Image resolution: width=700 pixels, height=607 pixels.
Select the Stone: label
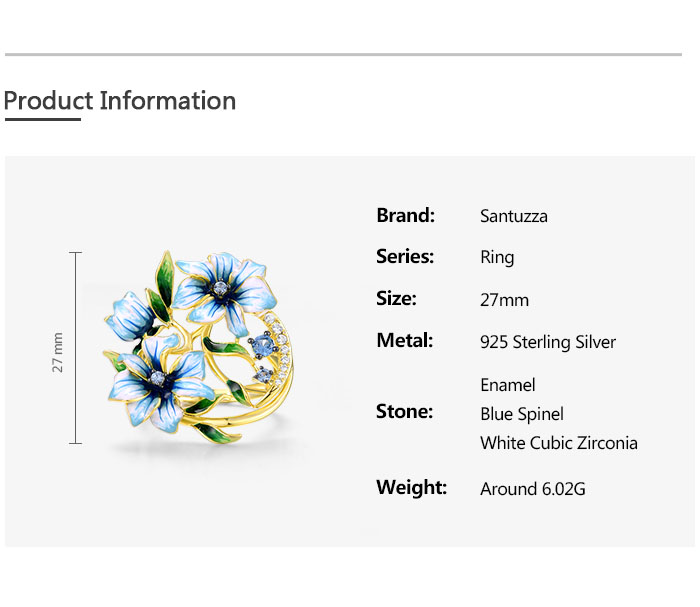tap(404, 412)
